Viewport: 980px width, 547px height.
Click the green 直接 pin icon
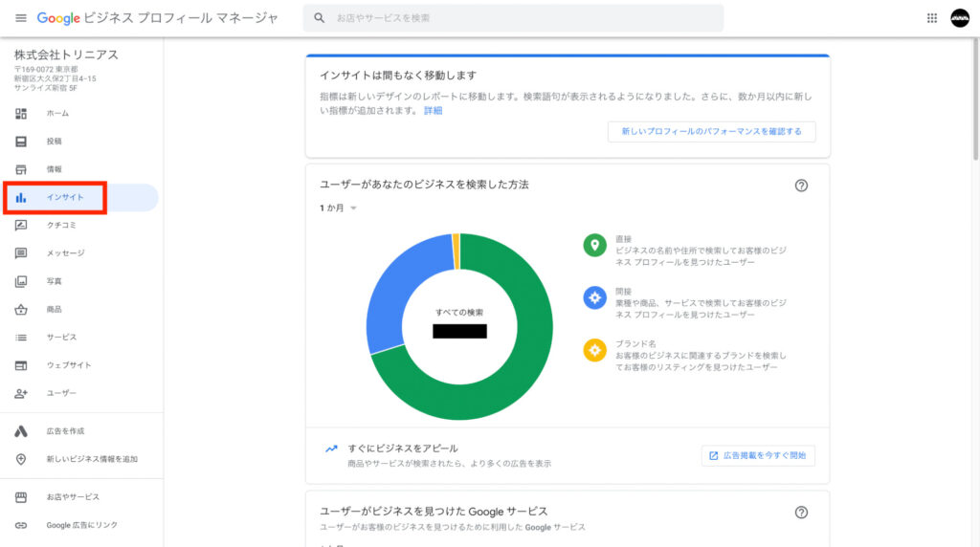[594, 246]
